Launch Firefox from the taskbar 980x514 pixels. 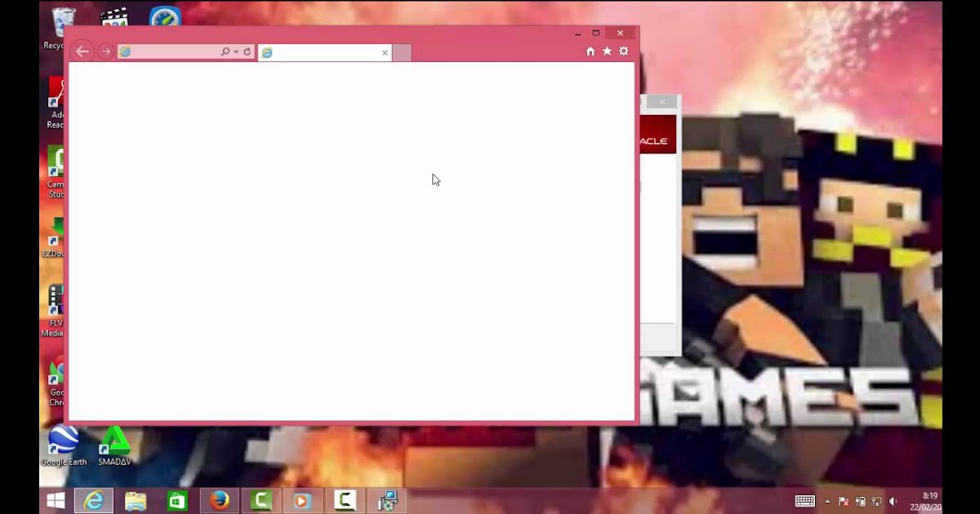click(220, 501)
